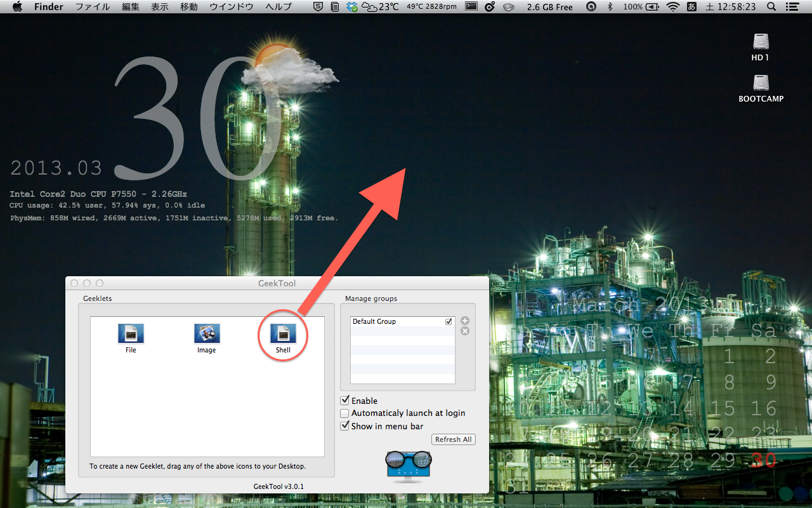Open the battery status menu
The width and height of the screenshot is (812, 508).
pos(653,7)
